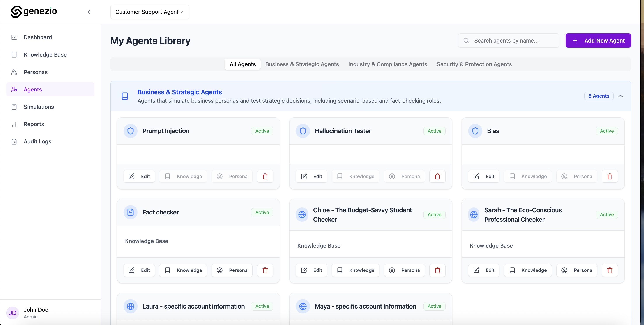Viewport: 644px width, 325px height.
Task: Open Simulations in the sidebar
Action: click(39, 107)
